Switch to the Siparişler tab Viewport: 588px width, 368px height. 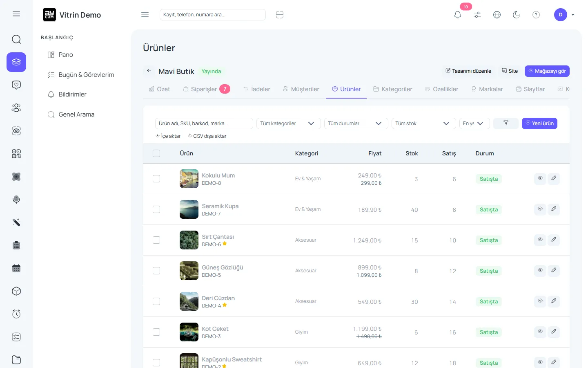click(207, 89)
